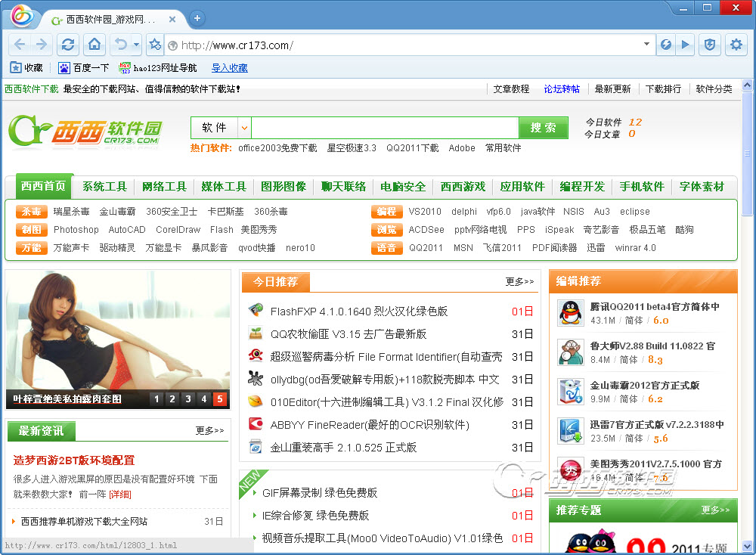This screenshot has height=555, width=756.
Task: Open the 字体素材 navigation tab
Action: click(x=702, y=187)
